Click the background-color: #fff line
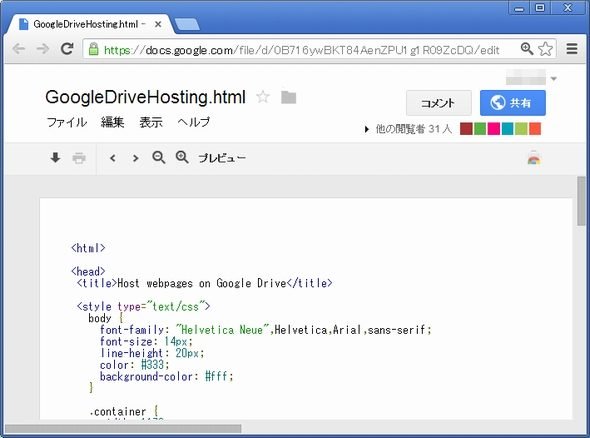 (167, 377)
